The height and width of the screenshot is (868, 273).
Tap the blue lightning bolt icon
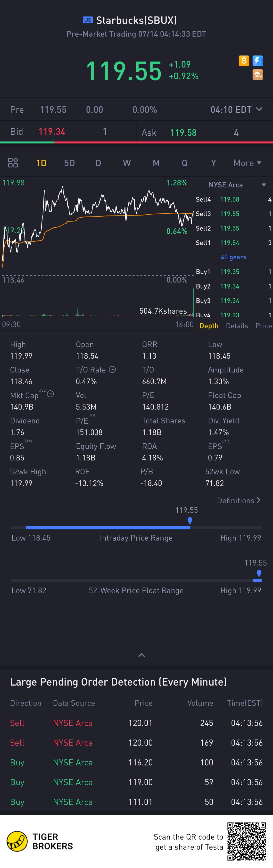click(x=258, y=61)
